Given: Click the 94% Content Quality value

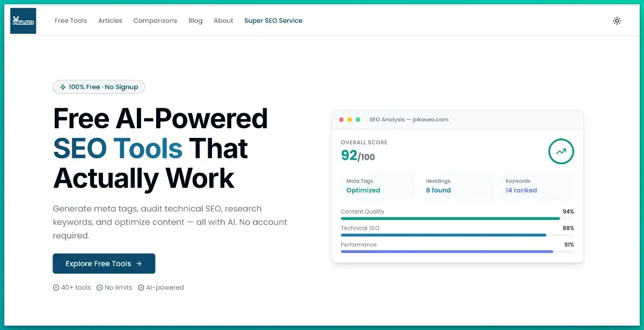Looking at the screenshot, I should tap(569, 211).
